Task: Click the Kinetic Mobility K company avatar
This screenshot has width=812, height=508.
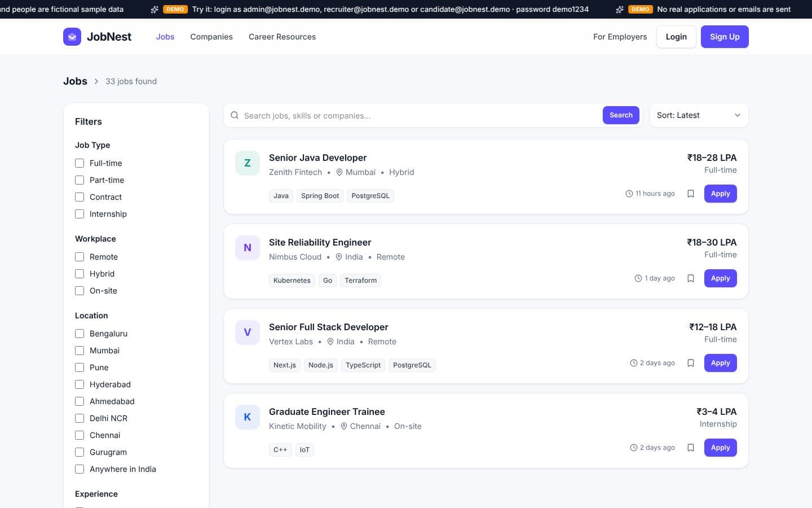Action: 248,417
